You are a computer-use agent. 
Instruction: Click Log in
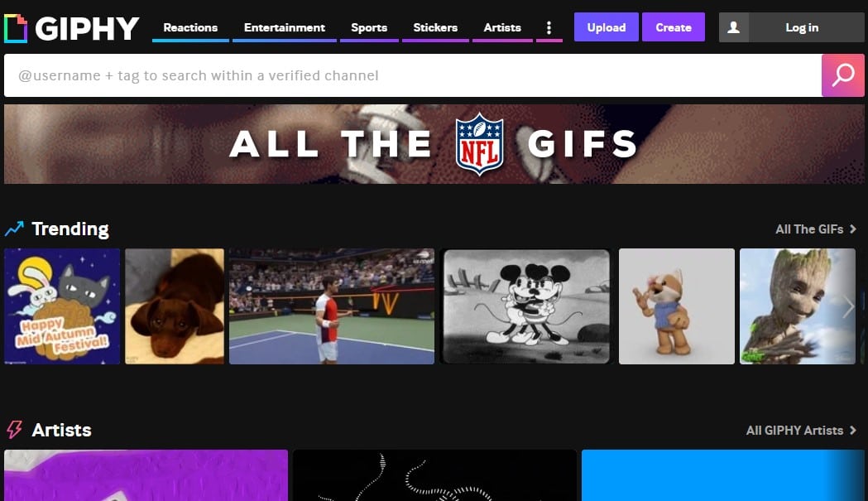coord(802,27)
